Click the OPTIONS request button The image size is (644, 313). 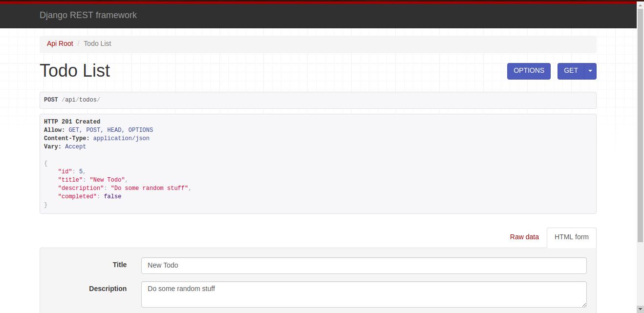click(x=529, y=71)
